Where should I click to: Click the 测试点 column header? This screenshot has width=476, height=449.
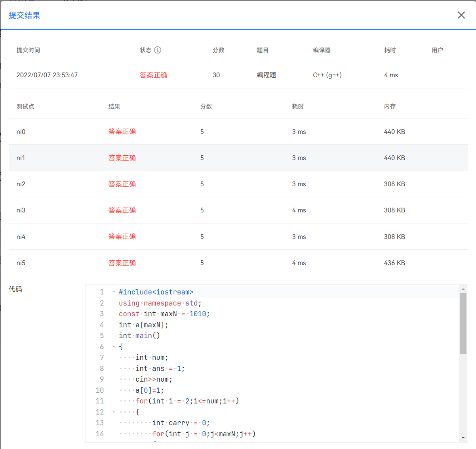pyautogui.click(x=25, y=106)
